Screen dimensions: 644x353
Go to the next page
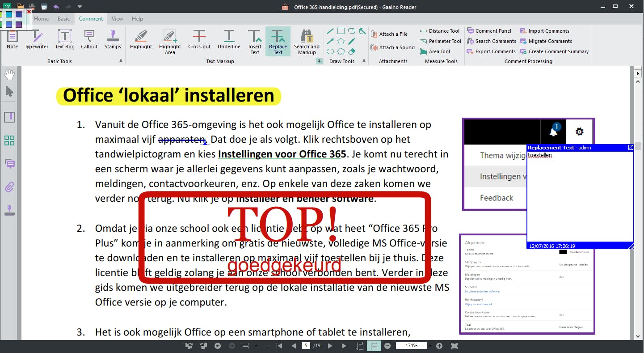[x=330, y=346]
